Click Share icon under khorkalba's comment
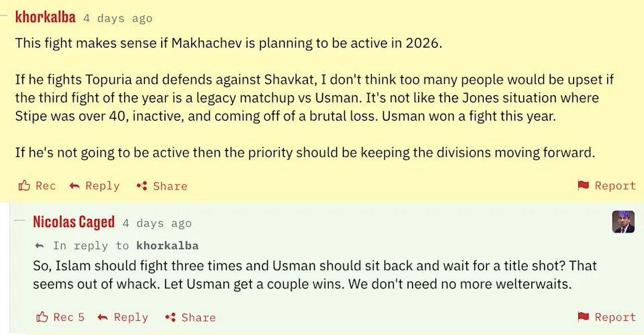Image resolution: width=644 pixels, height=335 pixels. 142,186
